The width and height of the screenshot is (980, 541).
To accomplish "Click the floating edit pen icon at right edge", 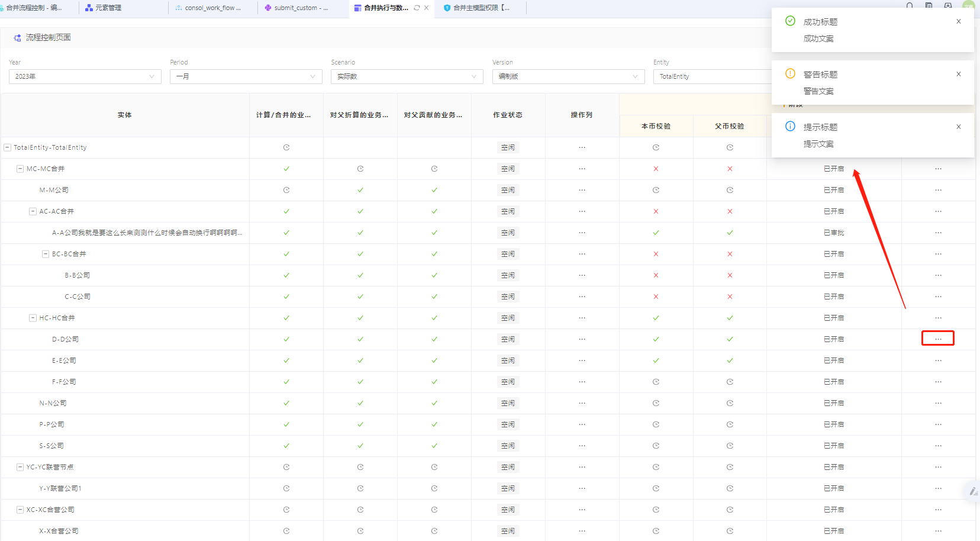I will click(972, 491).
